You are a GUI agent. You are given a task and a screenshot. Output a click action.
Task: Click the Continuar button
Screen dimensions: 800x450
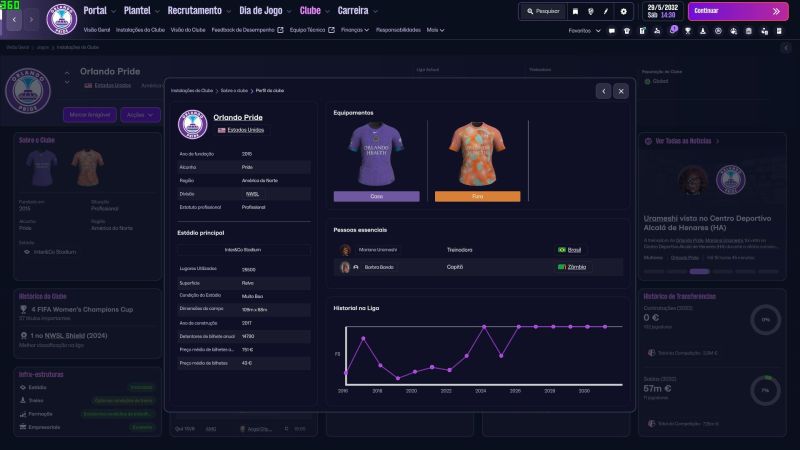point(738,11)
